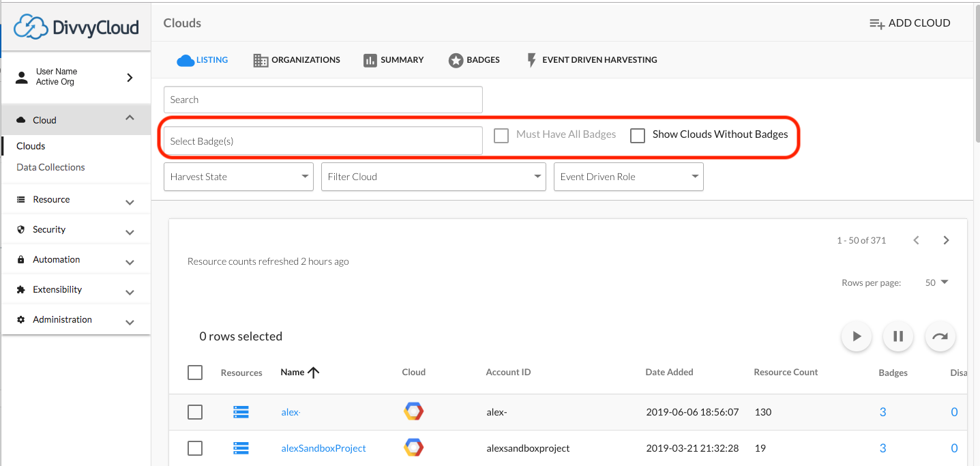
Task: Expand the Automation sidebar section
Action: click(130, 263)
